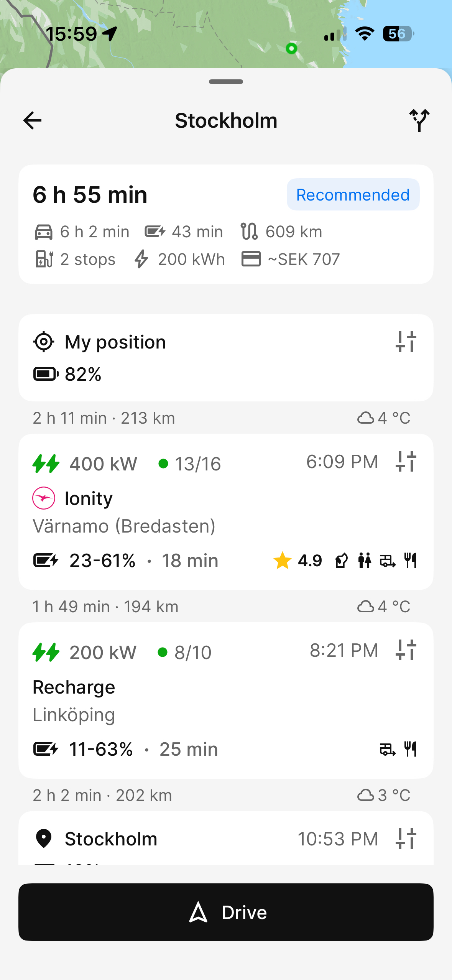Tap the green location dot on map

click(291, 49)
